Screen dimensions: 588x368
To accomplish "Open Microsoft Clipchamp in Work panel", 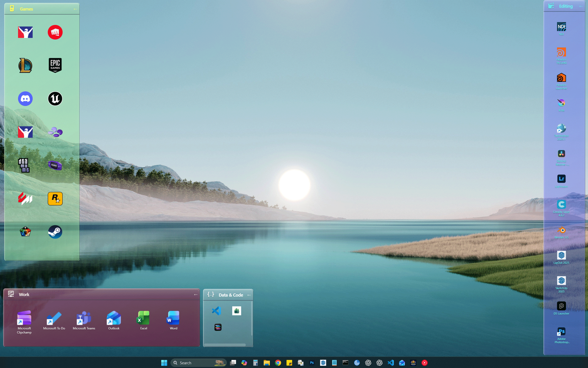I will [x=24, y=322].
